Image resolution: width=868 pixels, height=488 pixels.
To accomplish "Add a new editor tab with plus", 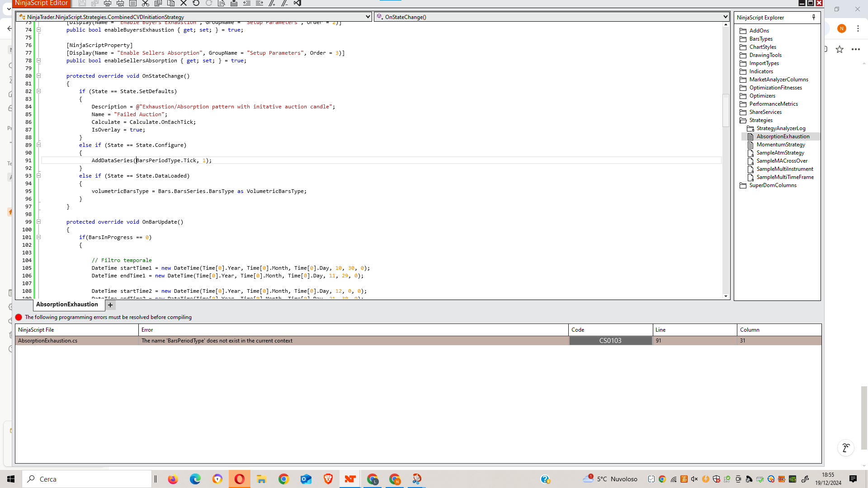I will [110, 305].
